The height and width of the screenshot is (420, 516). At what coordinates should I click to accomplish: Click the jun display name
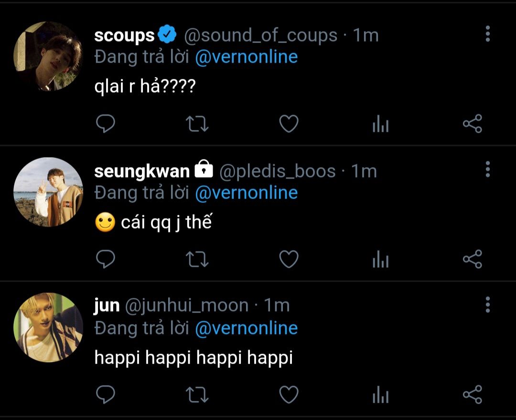[107, 305]
